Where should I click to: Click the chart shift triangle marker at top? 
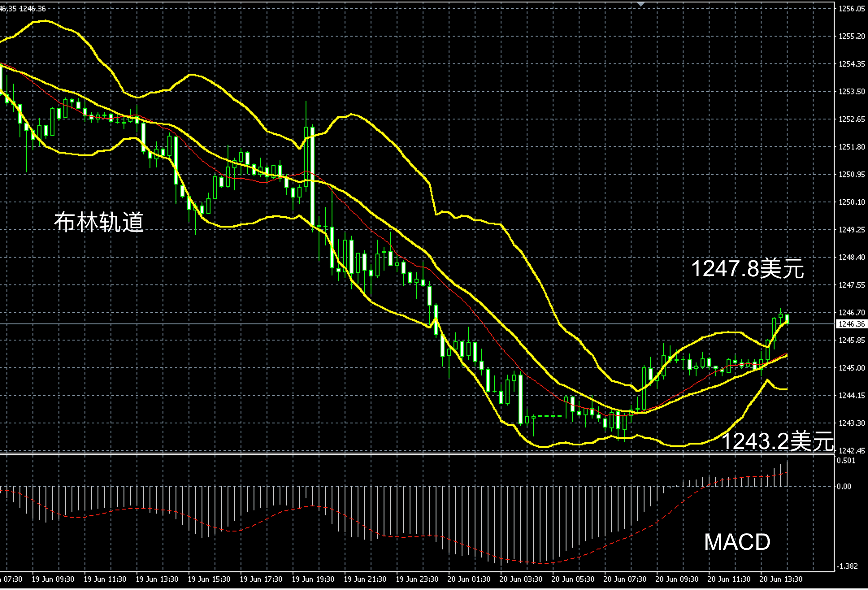pyautogui.click(x=641, y=4)
